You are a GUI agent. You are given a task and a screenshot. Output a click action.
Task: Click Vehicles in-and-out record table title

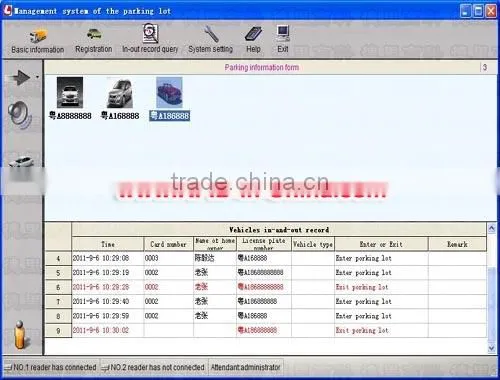click(279, 230)
